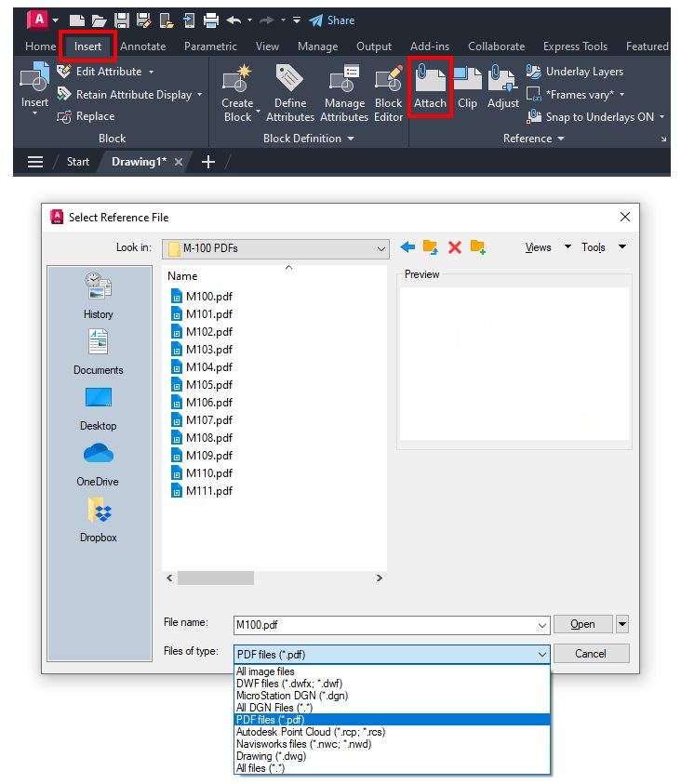
Task: Click the Plot printer icon
Action: [x=211, y=20]
